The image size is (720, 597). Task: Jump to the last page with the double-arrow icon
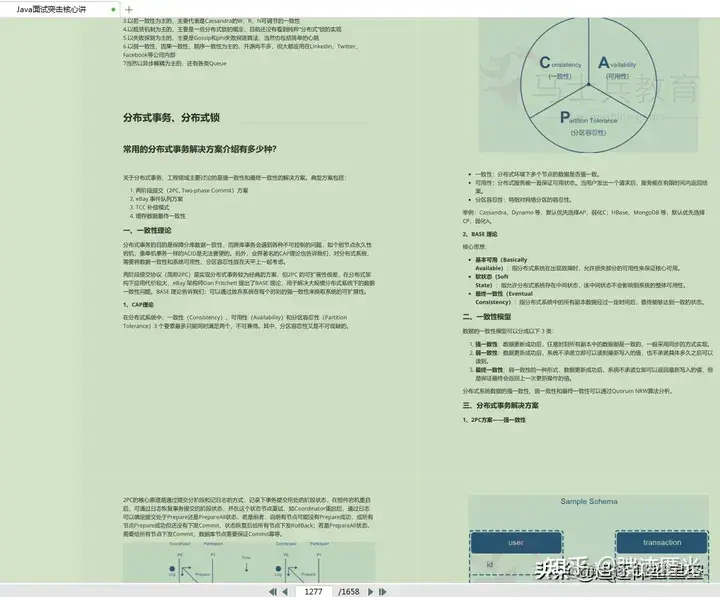(382, 591)
